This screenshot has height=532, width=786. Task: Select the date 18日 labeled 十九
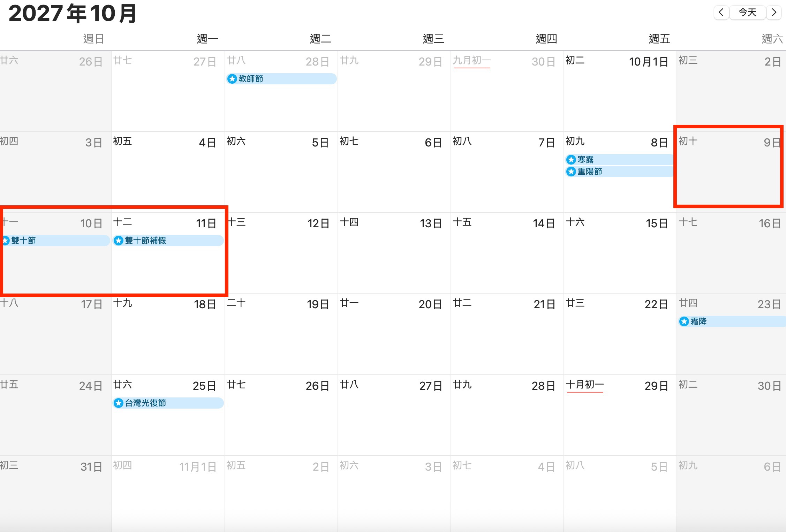(x=205, y=304)
